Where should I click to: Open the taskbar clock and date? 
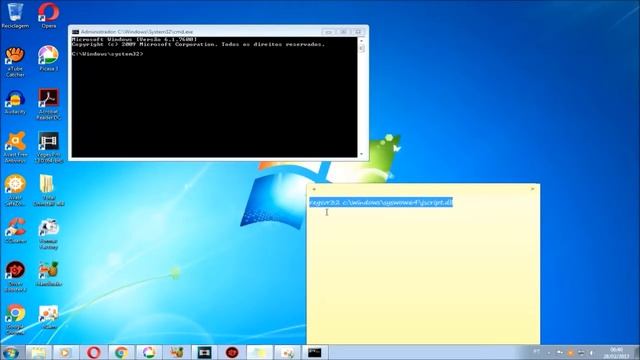[616, 353]
